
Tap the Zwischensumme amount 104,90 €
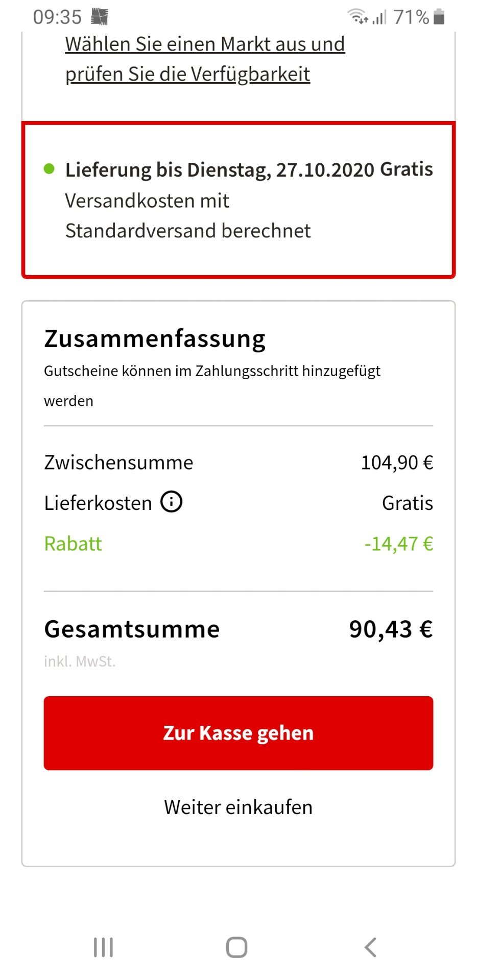tap(397, 462)
